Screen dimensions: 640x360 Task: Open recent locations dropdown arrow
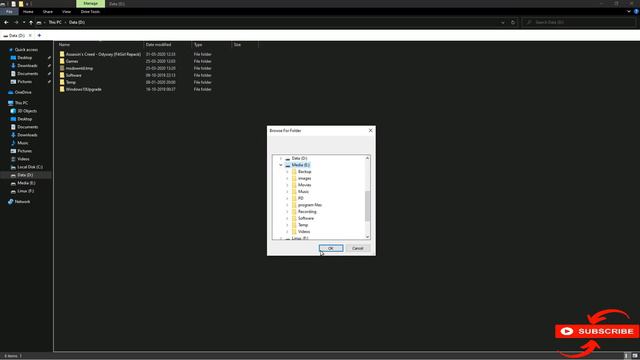(x=24, y=22)
